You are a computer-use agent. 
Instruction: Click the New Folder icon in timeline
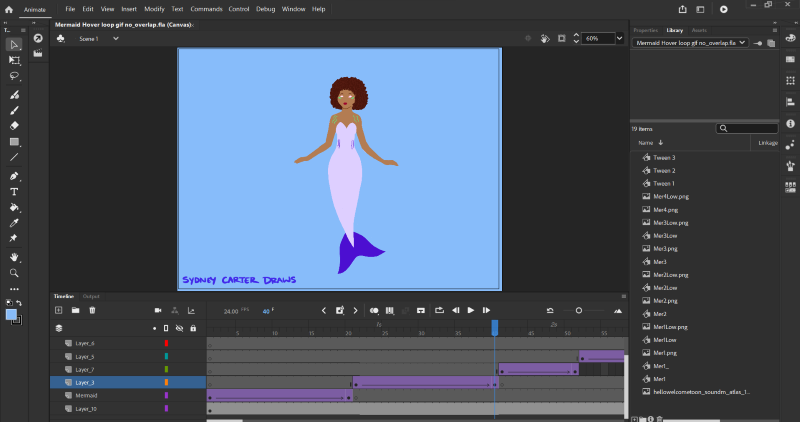pyautogui.click(x=76, y=310)
